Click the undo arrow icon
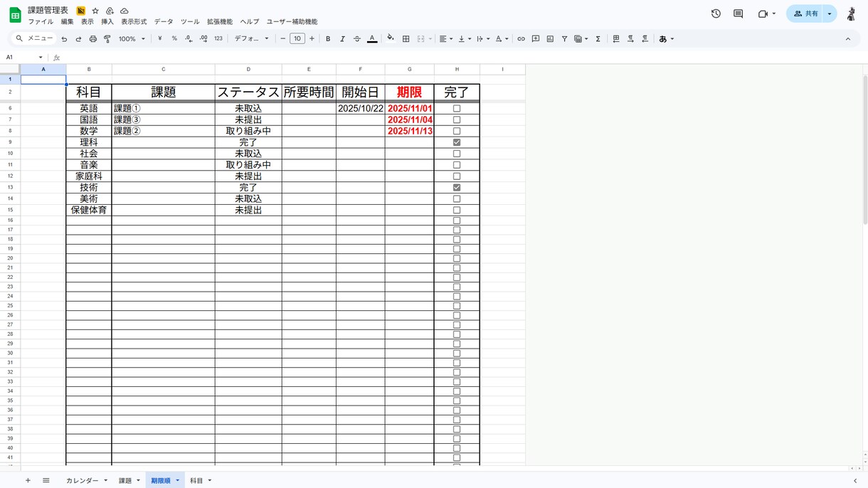868x488 pixels. pyautogui.click(x=64, y=39)
